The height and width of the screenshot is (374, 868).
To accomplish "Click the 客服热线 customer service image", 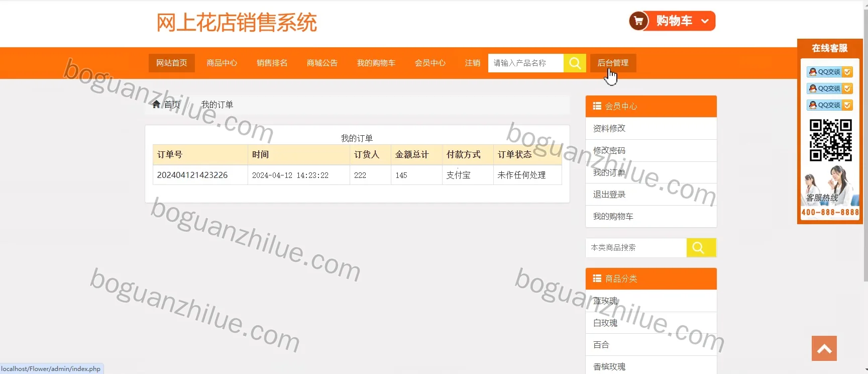I will pos(830,185).
